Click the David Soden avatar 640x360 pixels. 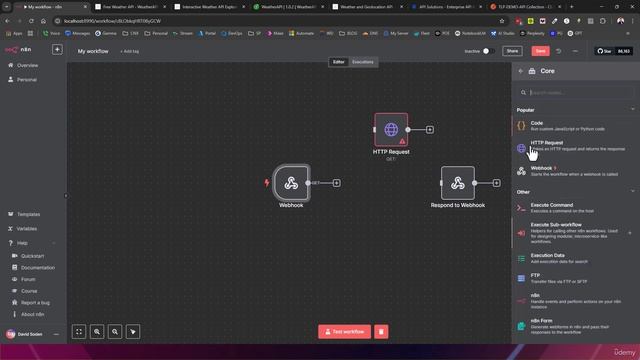pos(11,334)
